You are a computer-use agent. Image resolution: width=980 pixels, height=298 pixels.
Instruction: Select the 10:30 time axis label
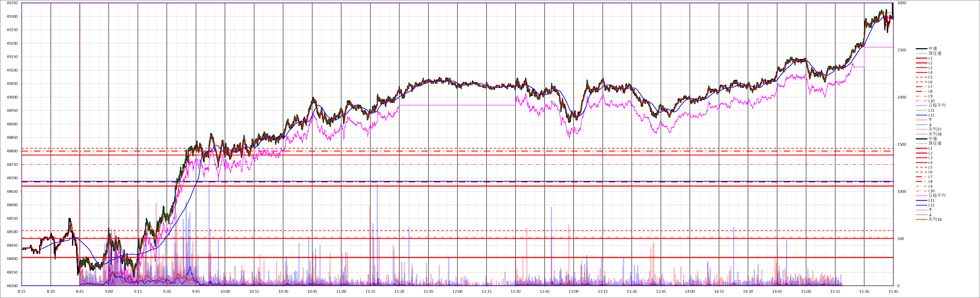click(x=283, y=292)
